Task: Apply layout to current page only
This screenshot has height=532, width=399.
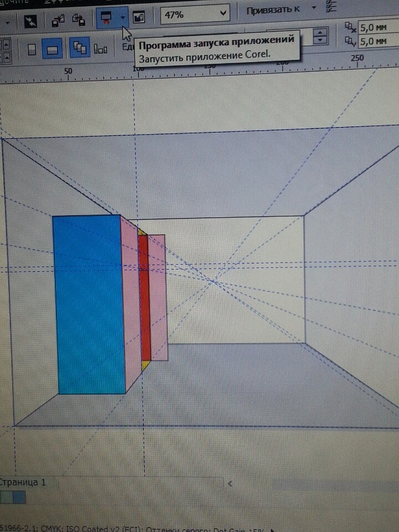Action: click(100, 49)
